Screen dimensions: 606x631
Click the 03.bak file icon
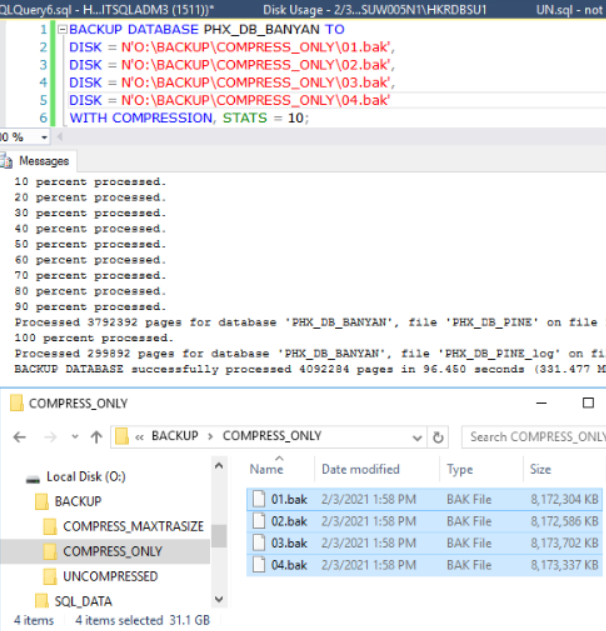pos(259,543)
